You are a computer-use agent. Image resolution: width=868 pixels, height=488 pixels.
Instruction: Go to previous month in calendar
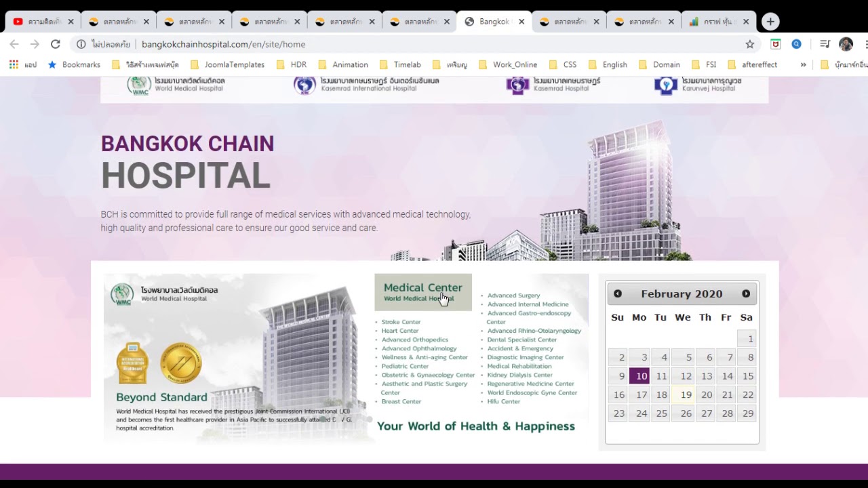click(x=618, y=293)
